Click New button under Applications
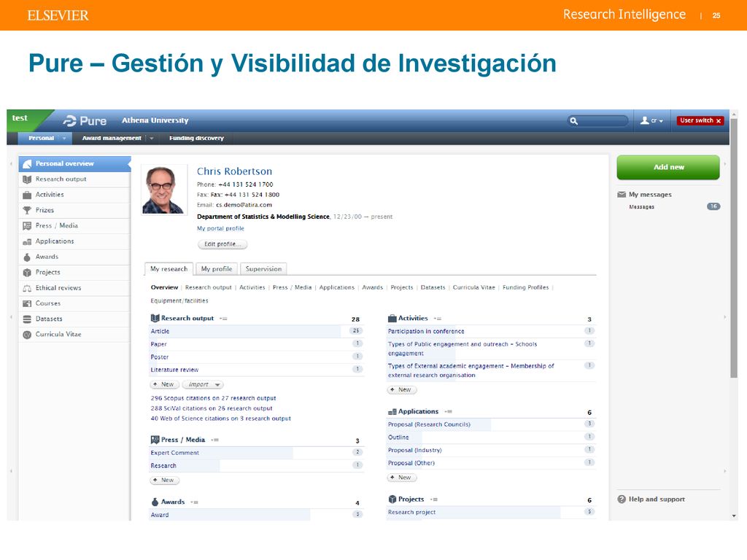 [x=402, y=478]
